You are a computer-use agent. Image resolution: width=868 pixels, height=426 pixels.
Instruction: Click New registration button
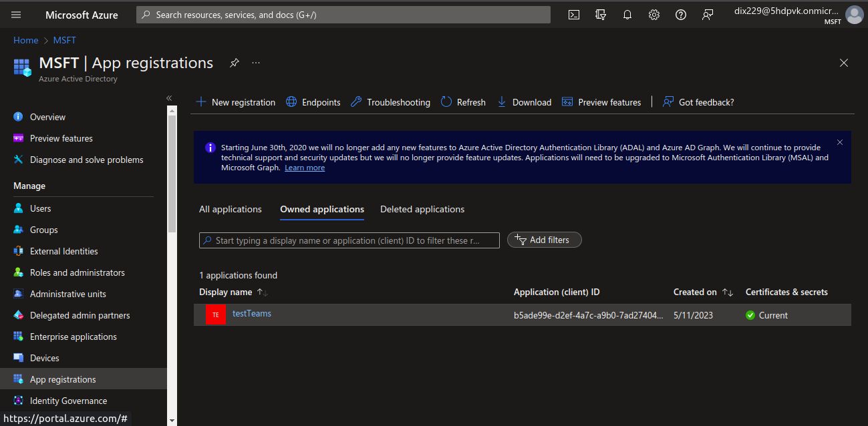tap(235, 102)
